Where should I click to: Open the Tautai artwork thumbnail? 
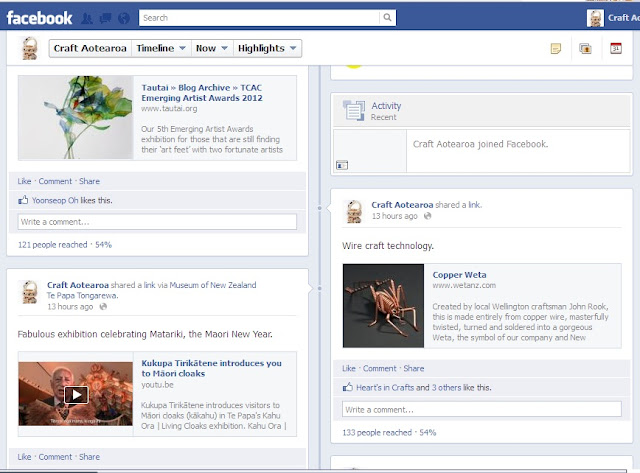pyautogui.click(x=76, y=118)
